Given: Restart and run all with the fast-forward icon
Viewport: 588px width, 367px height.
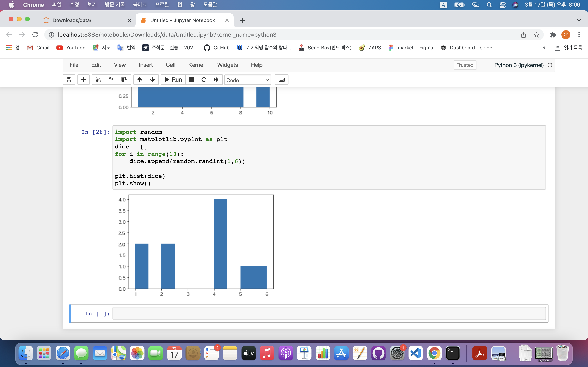Looking at the screenshot, I should tap(216, 80).
